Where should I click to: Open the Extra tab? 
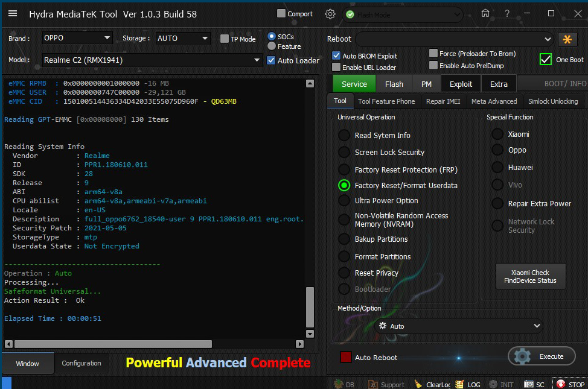(x=499, y=84)
